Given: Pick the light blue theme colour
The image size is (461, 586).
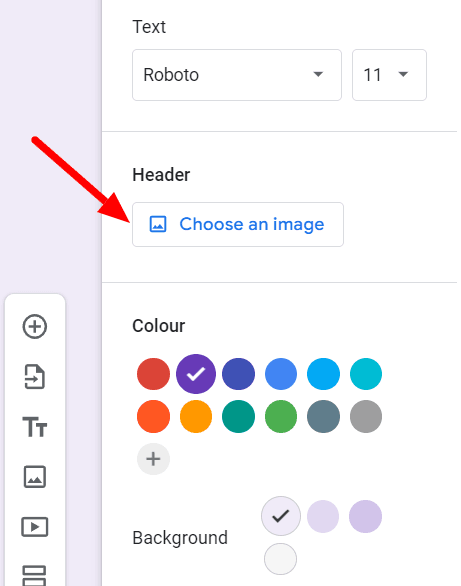Looking at the screenshot, I should (324, 374).
